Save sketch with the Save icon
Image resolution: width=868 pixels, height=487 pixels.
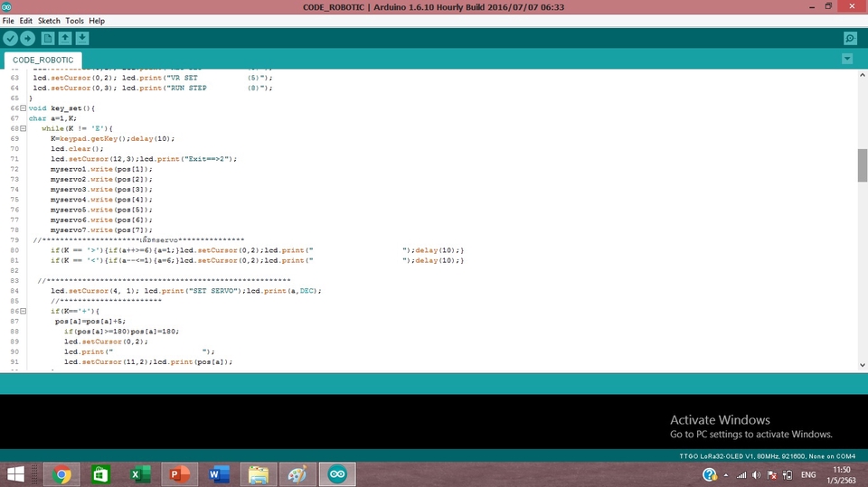(82, 38)
